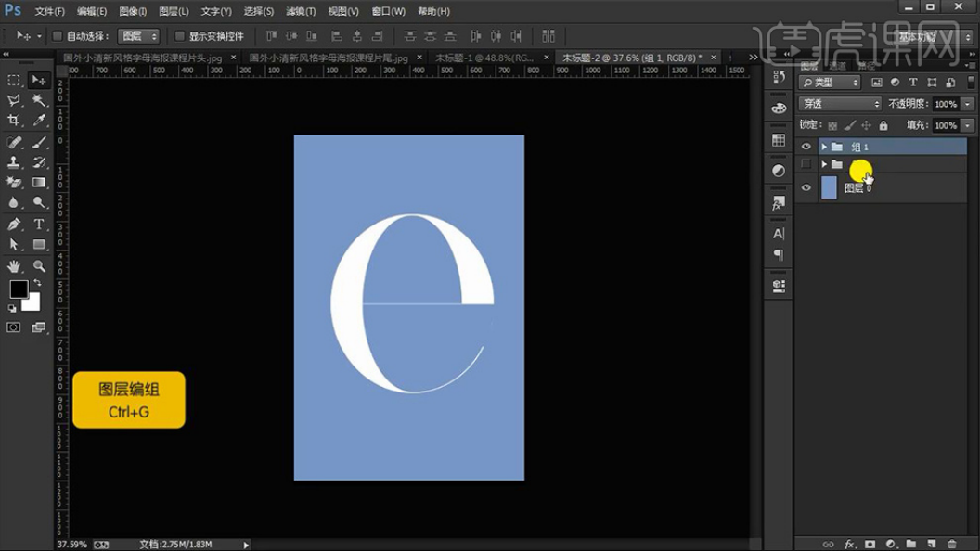Select the Crop tool
980x552 pixels.
point(14,121)
